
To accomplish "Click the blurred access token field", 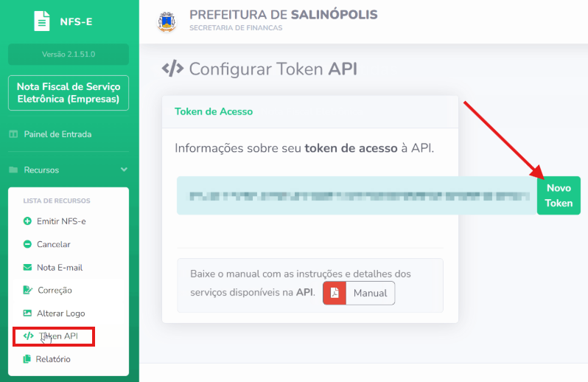I will [357, 195].
